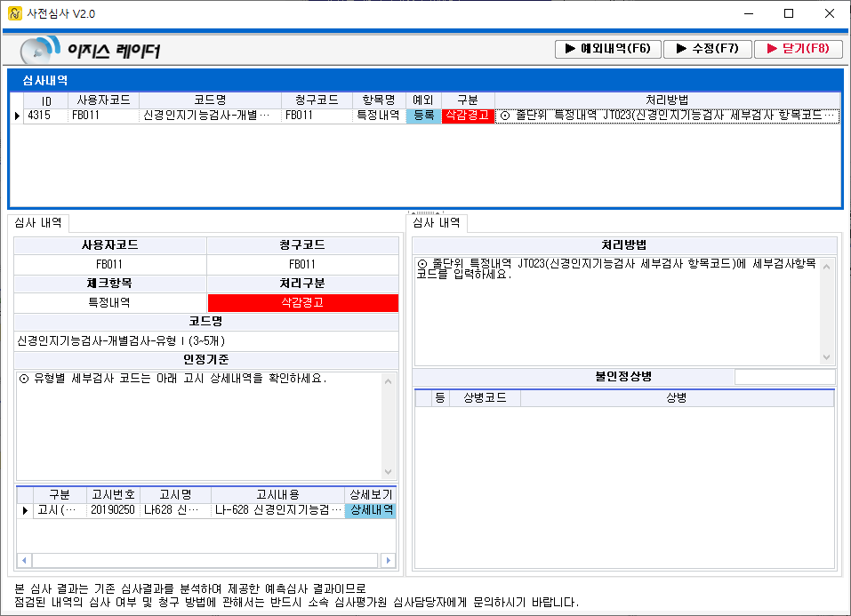Select row arrow indicator in 고시 grid
The width and height of the screenshot is (851, 616).
pyautogui.click(x=25, y=511)
